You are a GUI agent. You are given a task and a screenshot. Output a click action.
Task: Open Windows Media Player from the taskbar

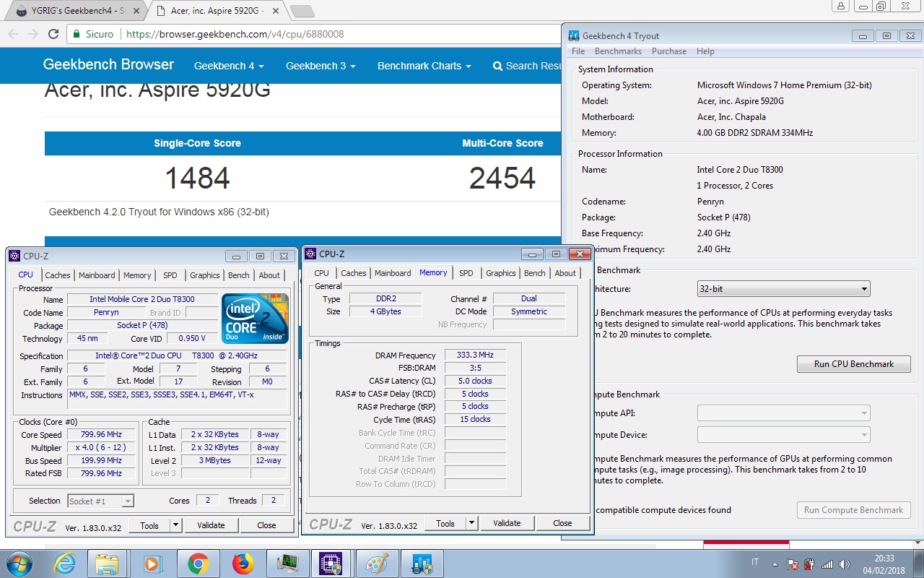152,564
